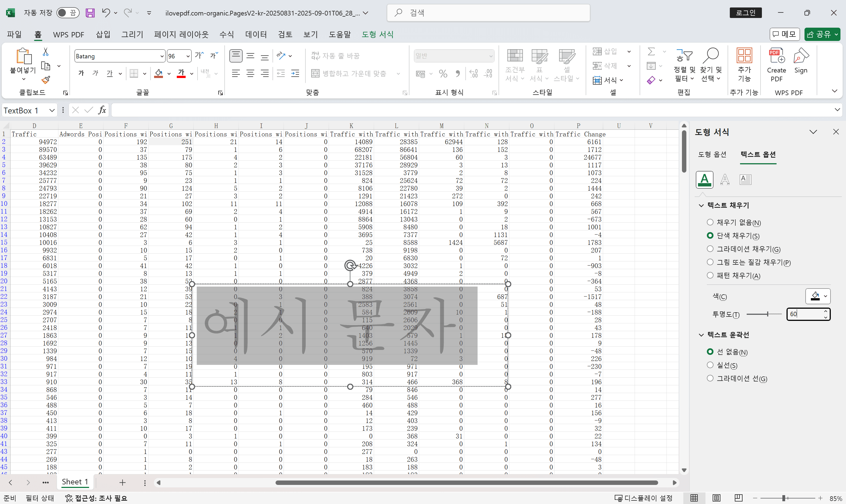Open the 수식 ribbon tab

[227, 34]
